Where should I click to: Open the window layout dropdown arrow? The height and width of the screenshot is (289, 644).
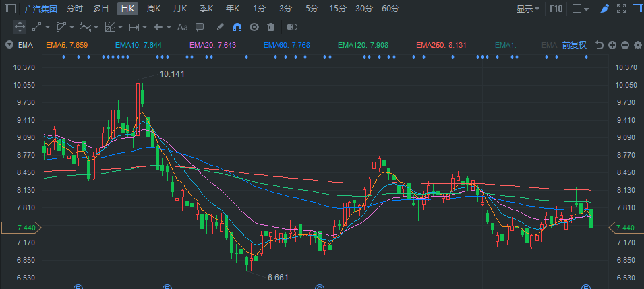pyautogui.click(x=586, y=9)
